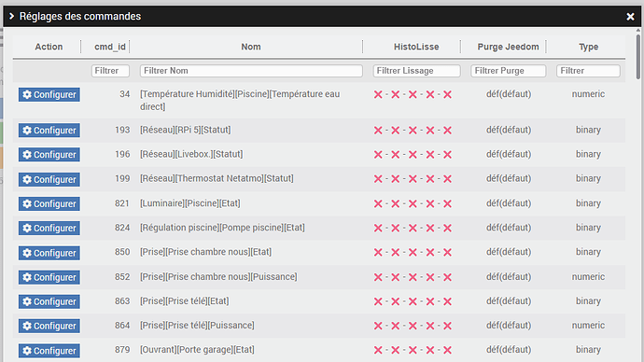The image size is (644, 362).
Task: Click last red X in Prise télé Etat row
Action: pyautogui.click(x=447, y=301)
